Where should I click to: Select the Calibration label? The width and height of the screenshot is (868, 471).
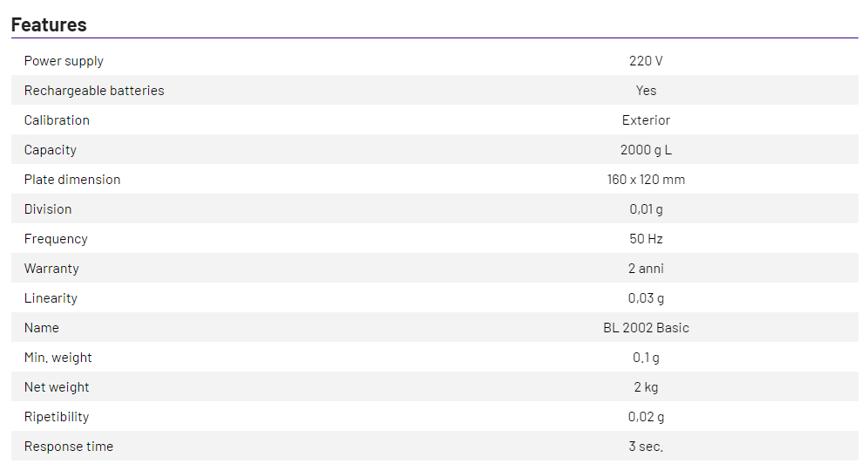(57, 120)
